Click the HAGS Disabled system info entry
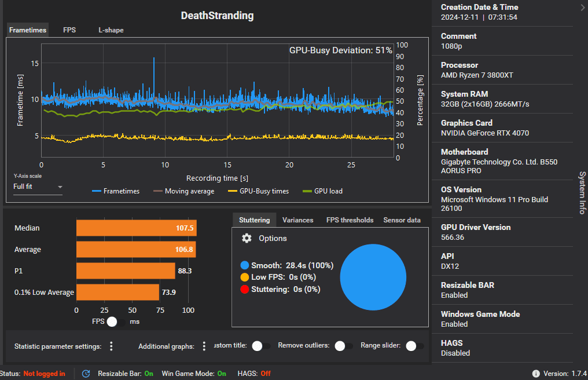The width and height of the screenshot is (588, 380). pos(502,348)
